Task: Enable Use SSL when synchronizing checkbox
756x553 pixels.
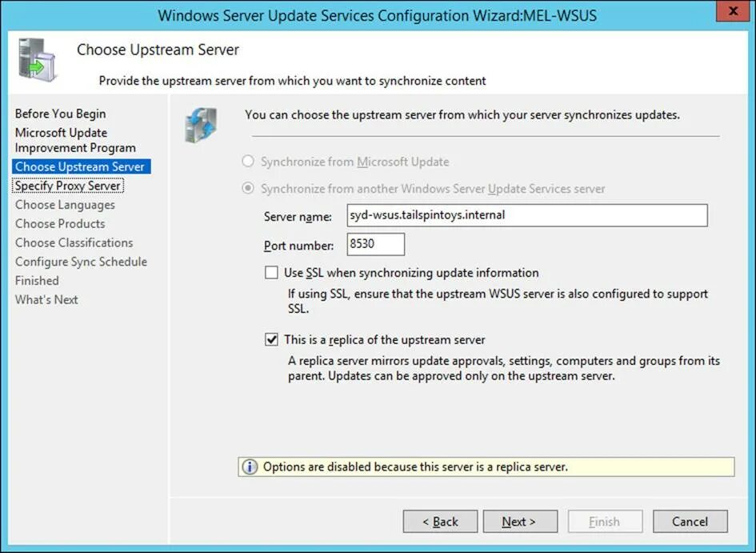Action: [271, 272]
